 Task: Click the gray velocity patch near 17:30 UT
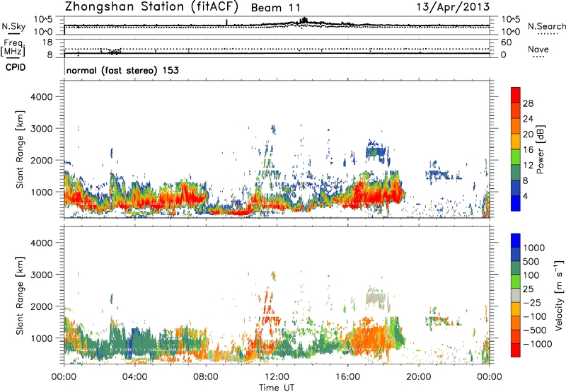click(377, 298)
